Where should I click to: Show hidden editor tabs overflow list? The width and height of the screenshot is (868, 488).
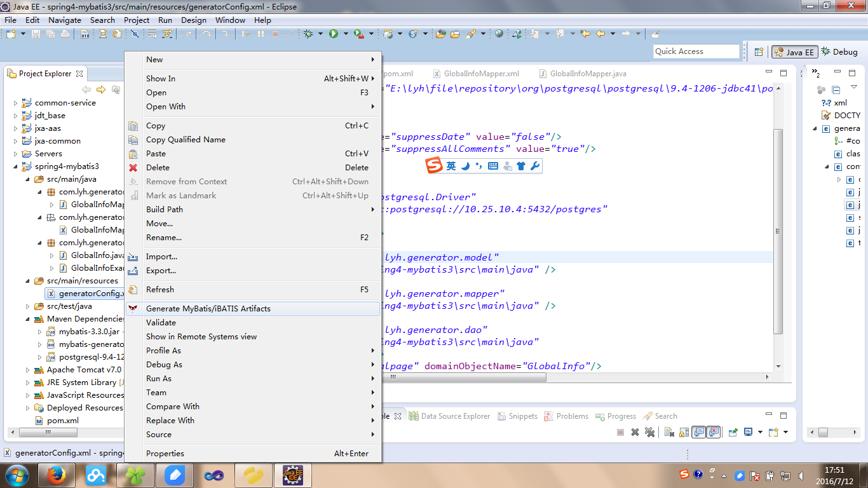coord(817,74)
